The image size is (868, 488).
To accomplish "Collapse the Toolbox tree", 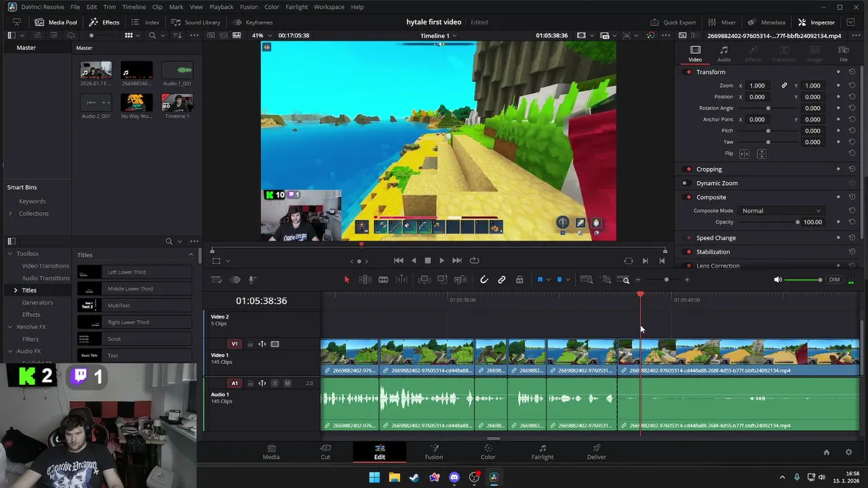I will (x=10, y=253).
